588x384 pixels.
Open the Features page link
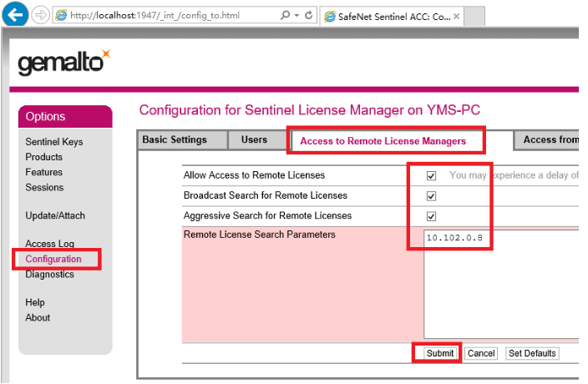pyautogui.click(x=44, y=172)
